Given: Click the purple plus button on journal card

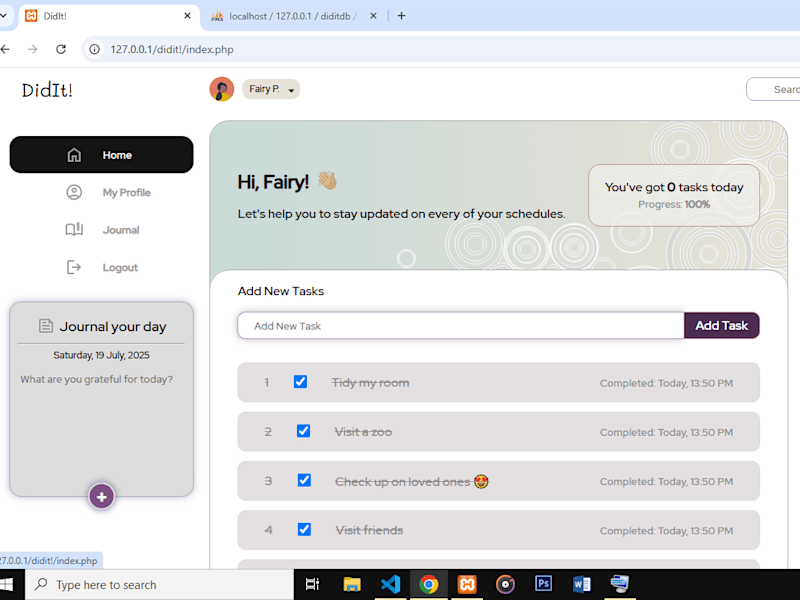Looking at the screenshot, I should click(102, 496).
